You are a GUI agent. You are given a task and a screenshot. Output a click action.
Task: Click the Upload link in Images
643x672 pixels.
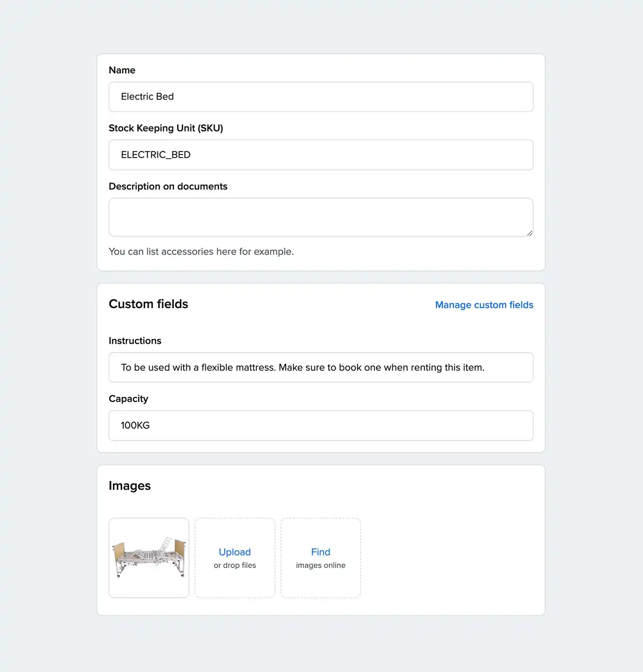(235, 552)
